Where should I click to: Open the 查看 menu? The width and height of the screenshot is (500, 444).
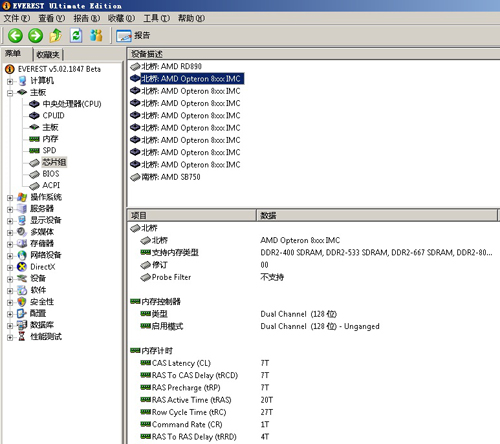click(x=52, y=18)
